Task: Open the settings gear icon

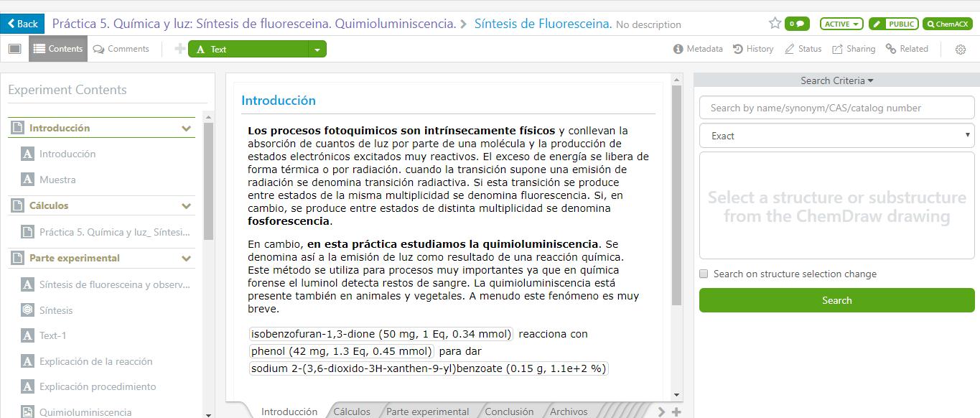Action: coord(961,50)
